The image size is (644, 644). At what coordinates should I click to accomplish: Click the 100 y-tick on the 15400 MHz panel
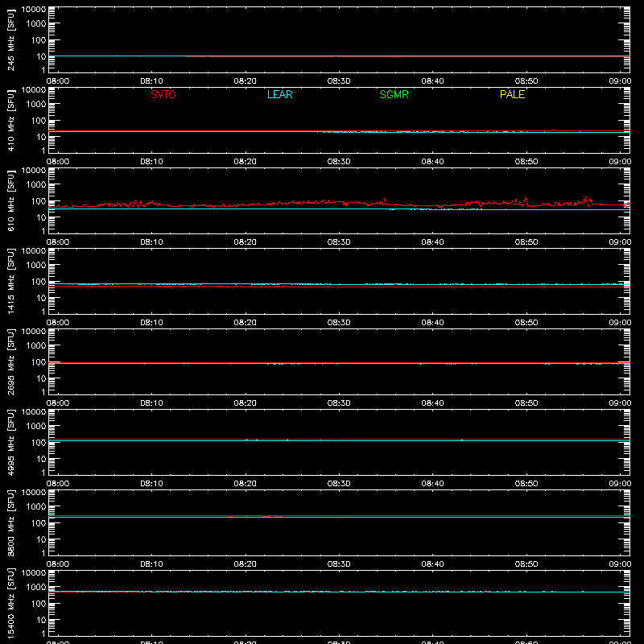(x=39, y=604)
